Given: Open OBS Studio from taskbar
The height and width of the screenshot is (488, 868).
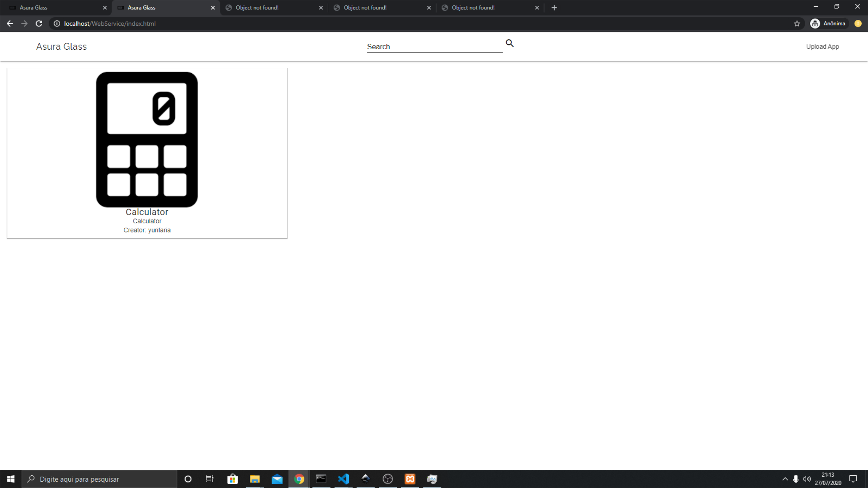Looking at the screenshot, I should (388, 479).
